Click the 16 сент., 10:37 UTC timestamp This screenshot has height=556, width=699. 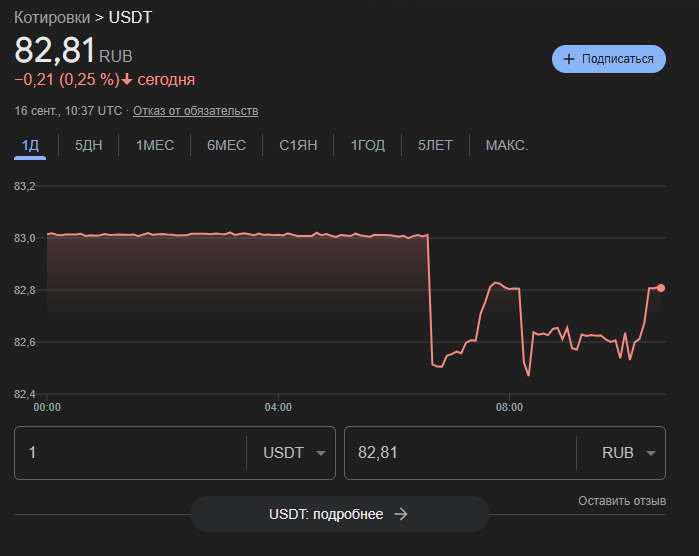(68, 111)
